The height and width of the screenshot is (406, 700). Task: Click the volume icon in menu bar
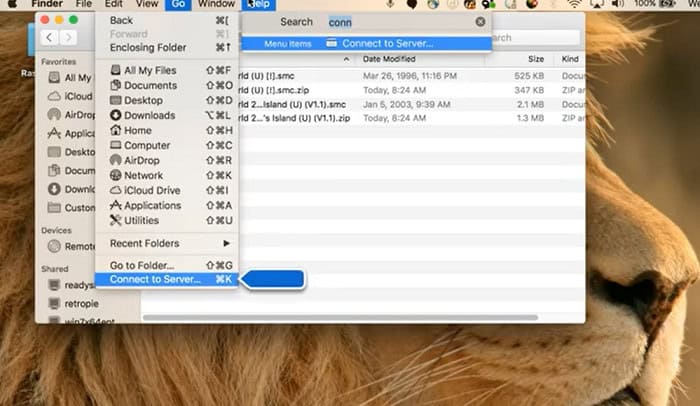tap(618, 4)
